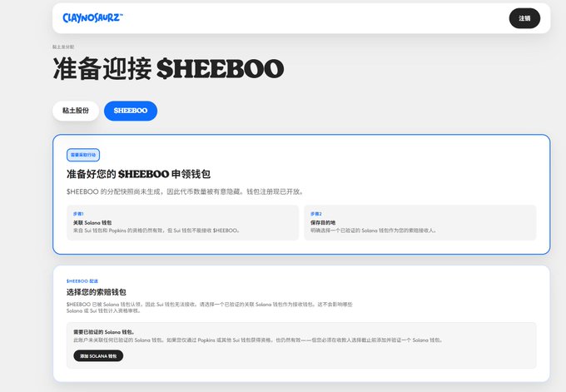This screenshot has width=566, height=392.
Task: Click the text 需要已验证的 Solana 钱包
Action: (104, 332)
